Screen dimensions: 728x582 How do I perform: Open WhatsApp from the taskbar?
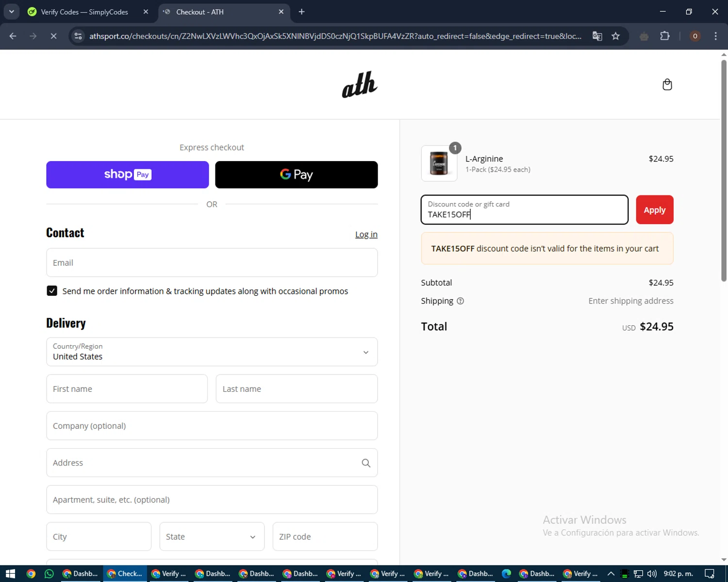click(49, 574)
